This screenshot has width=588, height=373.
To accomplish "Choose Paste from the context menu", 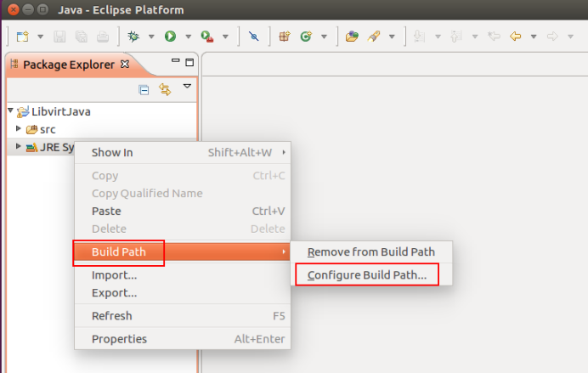I will 183,211.
